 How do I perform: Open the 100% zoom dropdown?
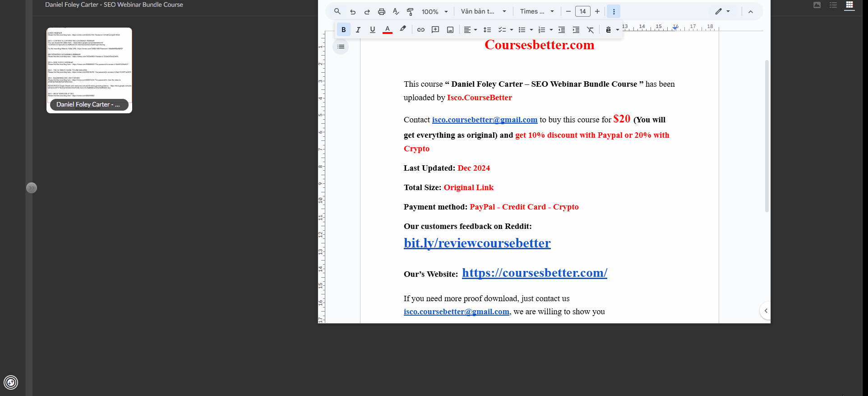[434, 12]
